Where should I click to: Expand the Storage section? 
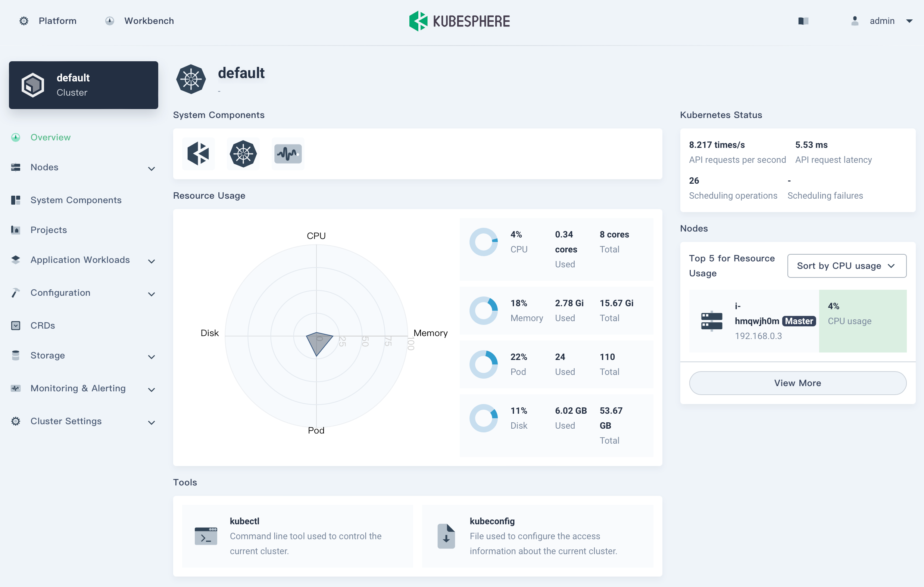tap(152, 357)
